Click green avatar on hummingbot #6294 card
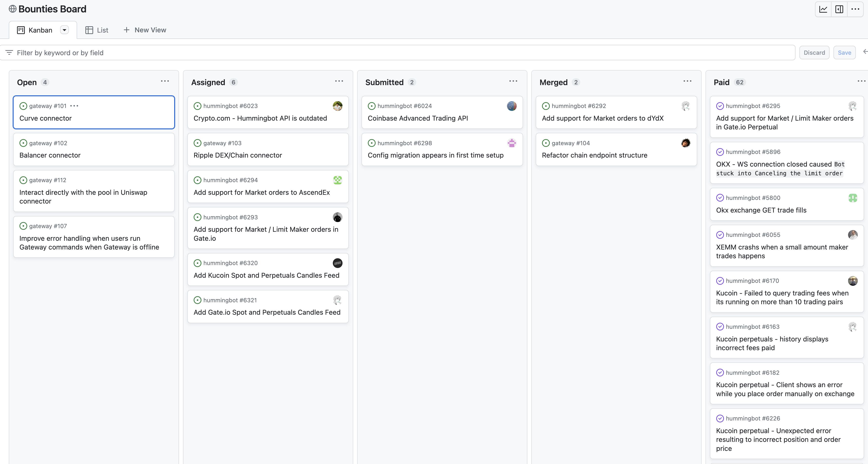Image resolution: width=868 pixels, height=464 pixels. 337,180
